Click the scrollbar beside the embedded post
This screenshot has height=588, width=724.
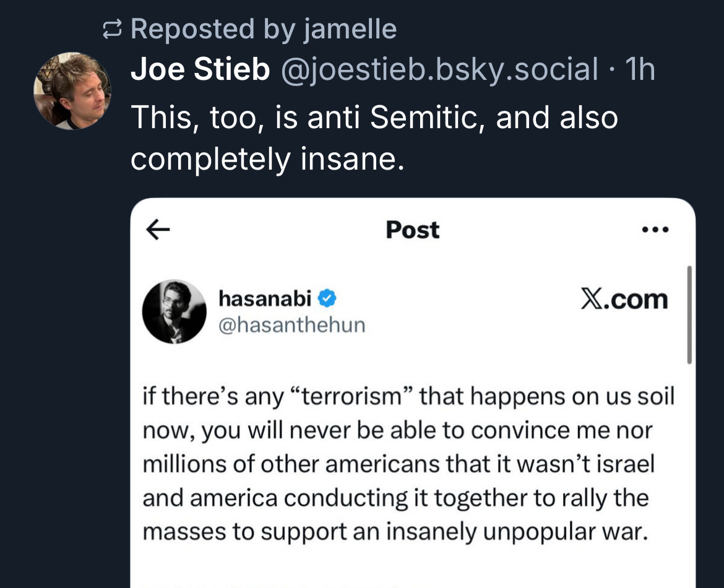(x=689, y=315)
